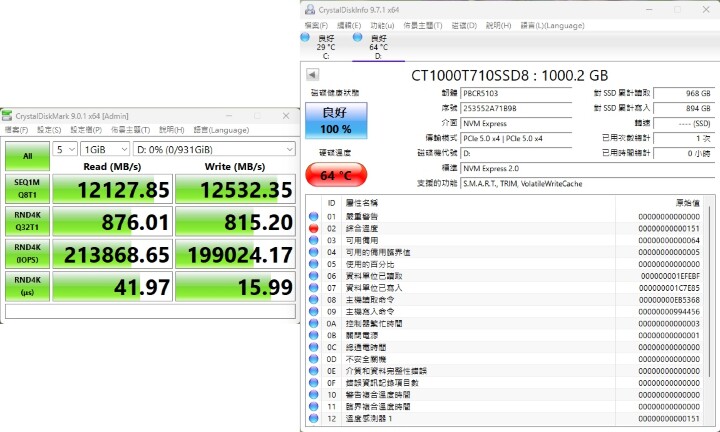Run the RND4K Q32T1 benchmark
This screenshot has width=720, height=432.
[27, 220]
